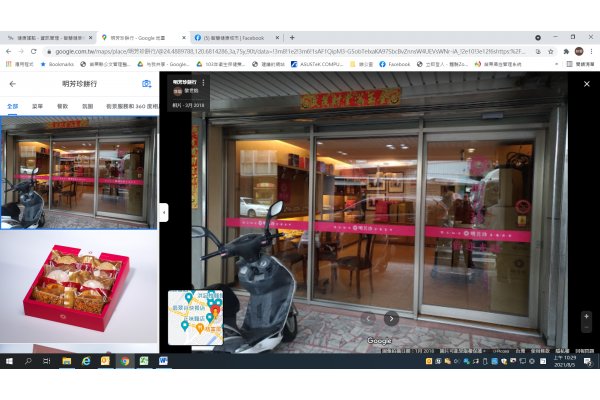Open the reading list button

[x=581, y=64]
